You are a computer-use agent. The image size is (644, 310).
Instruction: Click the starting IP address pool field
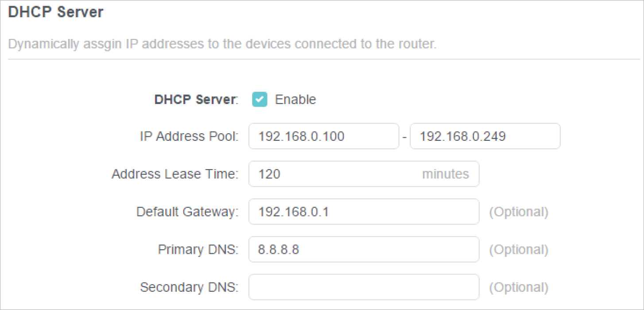click(x=323, y=136)
